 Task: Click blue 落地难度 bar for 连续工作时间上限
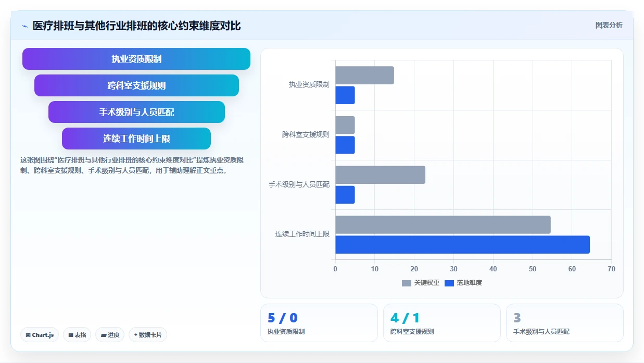point(462,245)
